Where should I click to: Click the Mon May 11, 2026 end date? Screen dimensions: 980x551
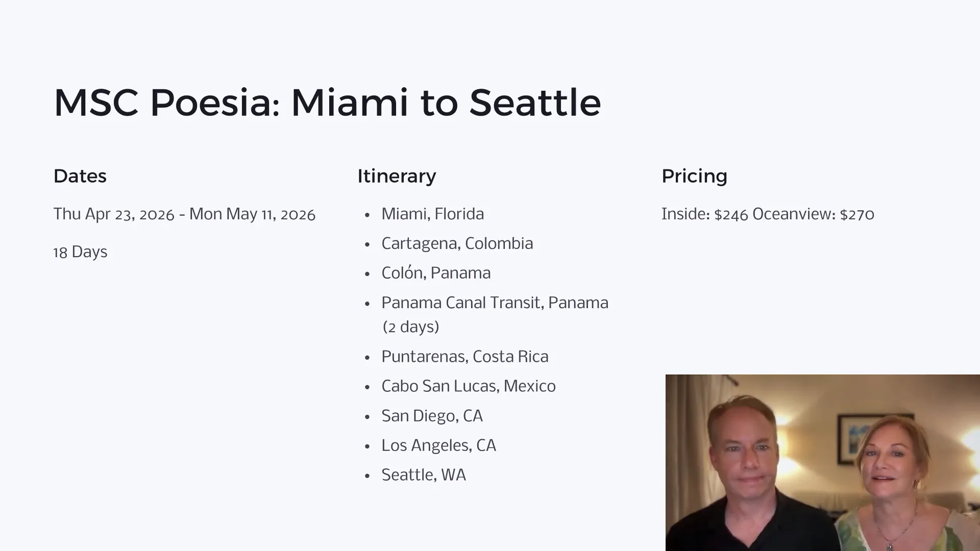[x=252, y=214]
